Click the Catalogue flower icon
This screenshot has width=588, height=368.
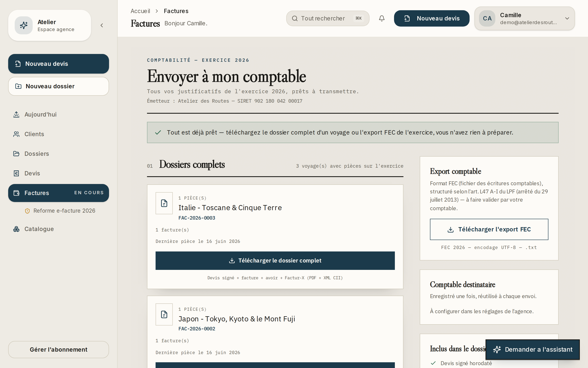[16, 229]
